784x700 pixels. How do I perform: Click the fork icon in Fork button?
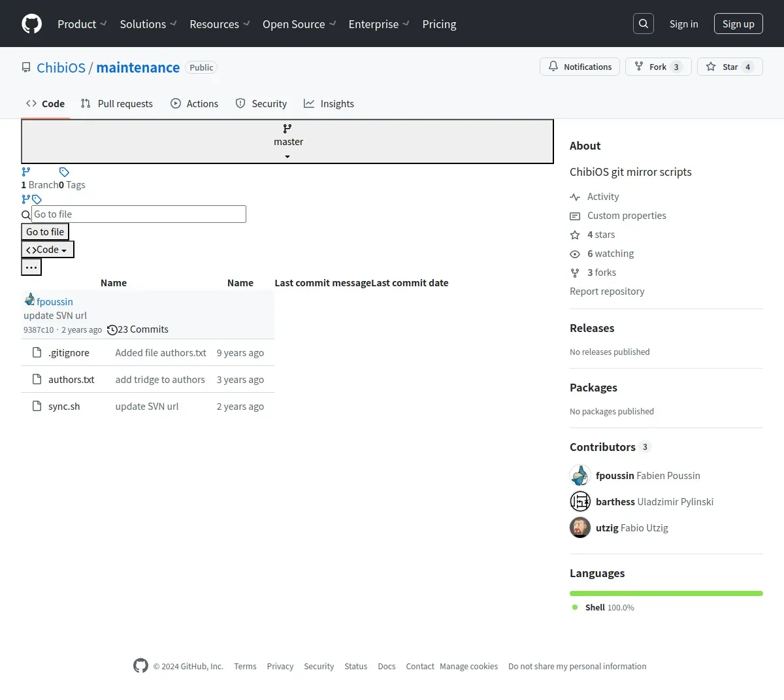(x=639, y=67)
